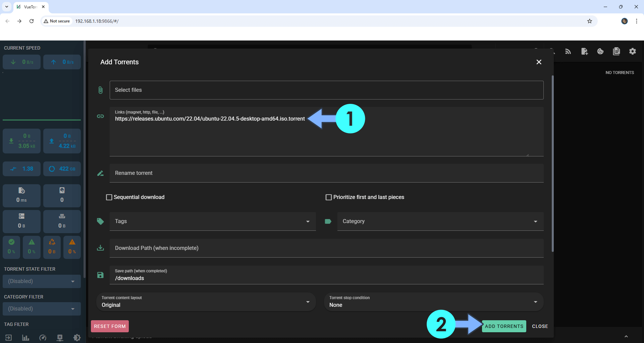Expand the bottom-right chevron up arrow
The image size is (644, 343).
pyautogui.click(x=626, y=337)
